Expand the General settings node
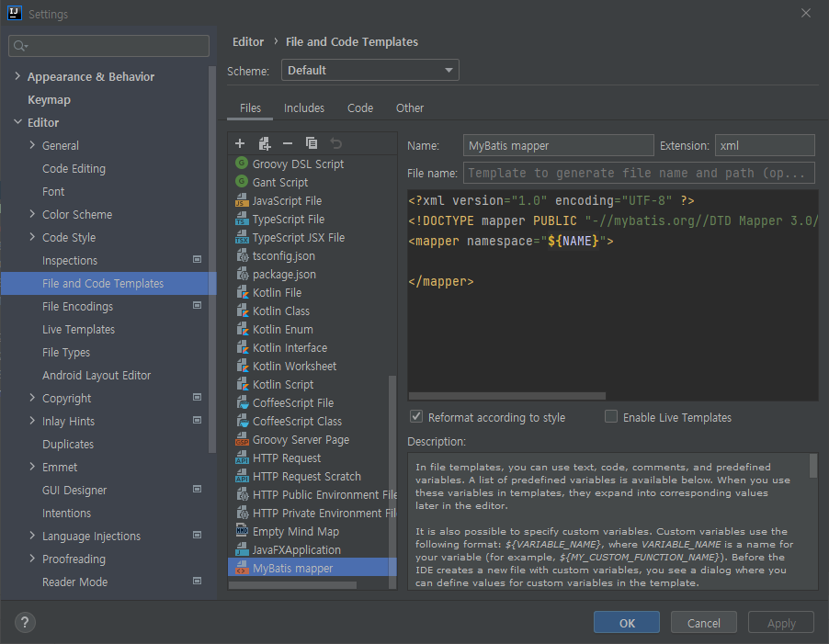This screenshot has width=829, height=644. tap(32, 145)
